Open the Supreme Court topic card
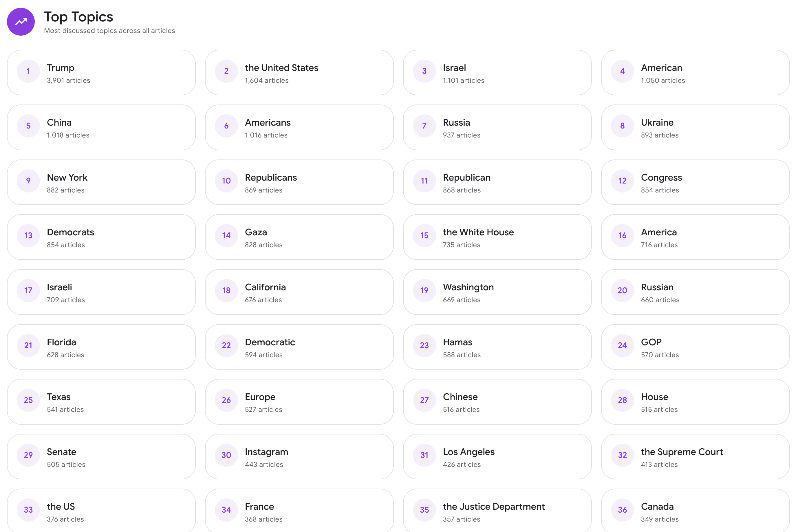This screenshot has width=798, height=532. pos(695,457)
